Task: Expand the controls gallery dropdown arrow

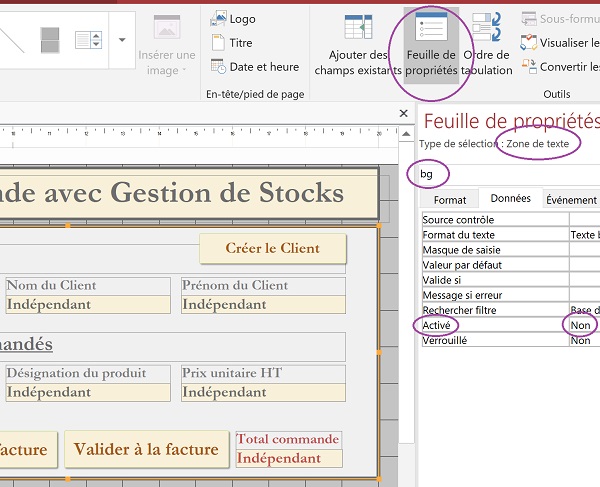Action: coord(121,40)
